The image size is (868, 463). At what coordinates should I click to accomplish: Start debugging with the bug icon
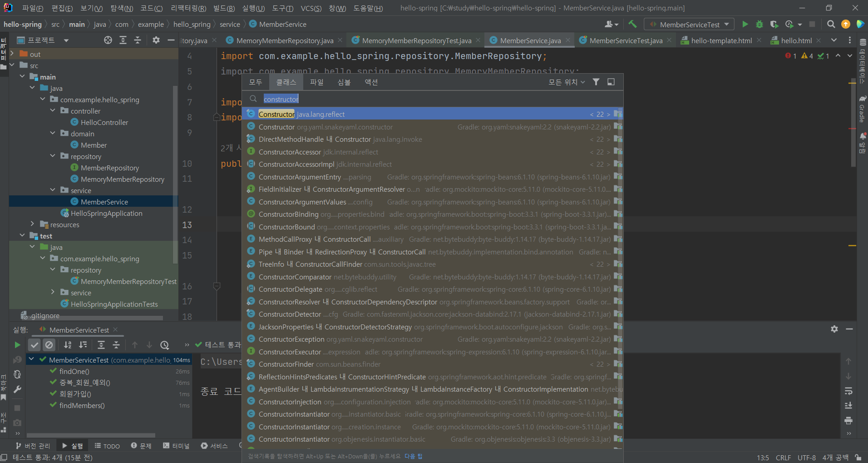point(759,24)
